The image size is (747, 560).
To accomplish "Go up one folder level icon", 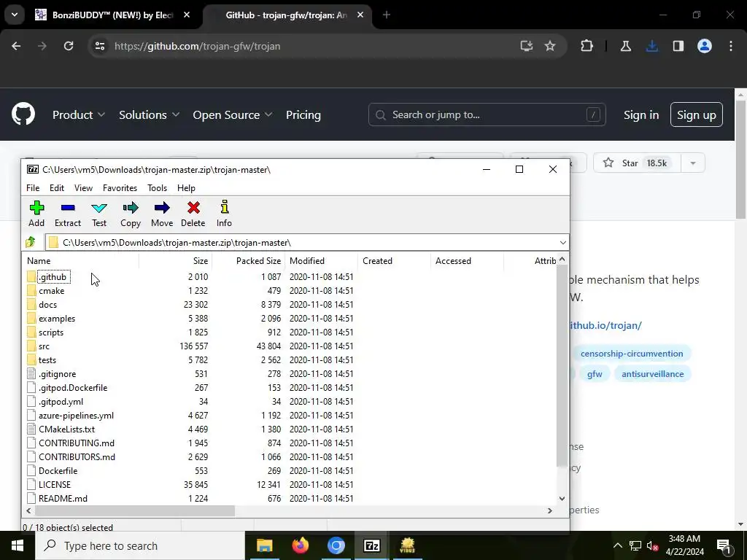I will [31, 242].
